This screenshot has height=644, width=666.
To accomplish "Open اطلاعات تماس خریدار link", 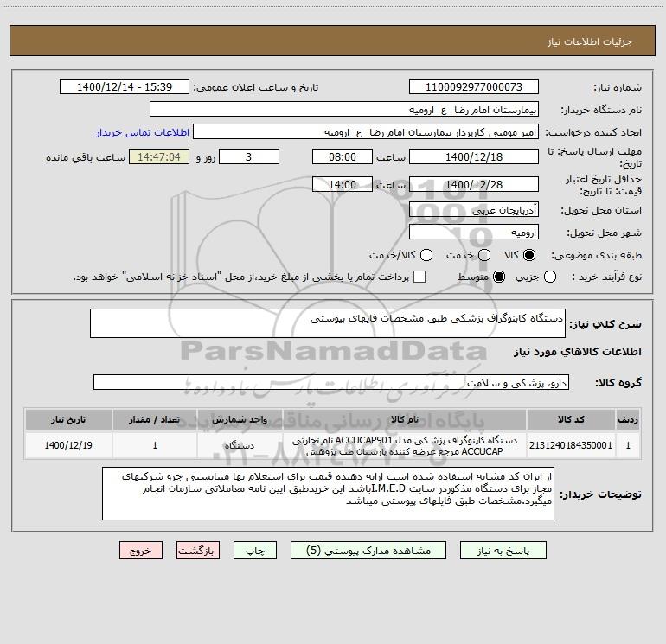I will click(143, 132).
